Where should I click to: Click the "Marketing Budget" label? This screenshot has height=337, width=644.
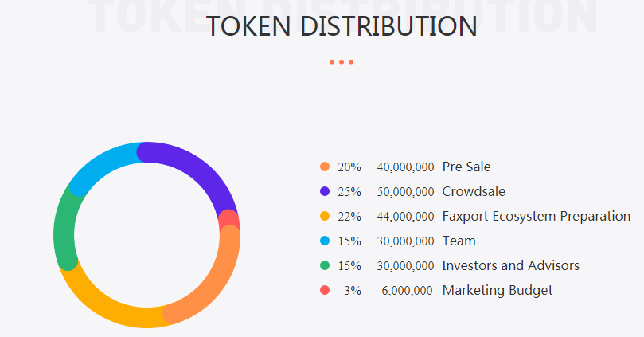(498, 291)
